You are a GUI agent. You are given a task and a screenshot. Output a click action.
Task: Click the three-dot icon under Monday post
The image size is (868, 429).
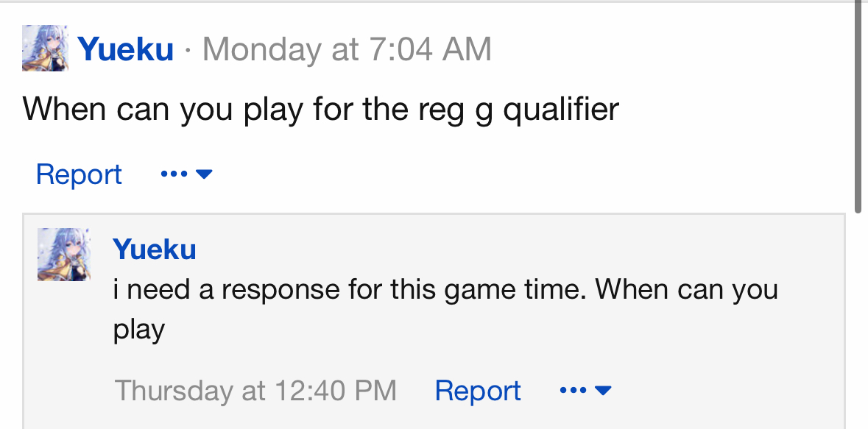[174, 174]
